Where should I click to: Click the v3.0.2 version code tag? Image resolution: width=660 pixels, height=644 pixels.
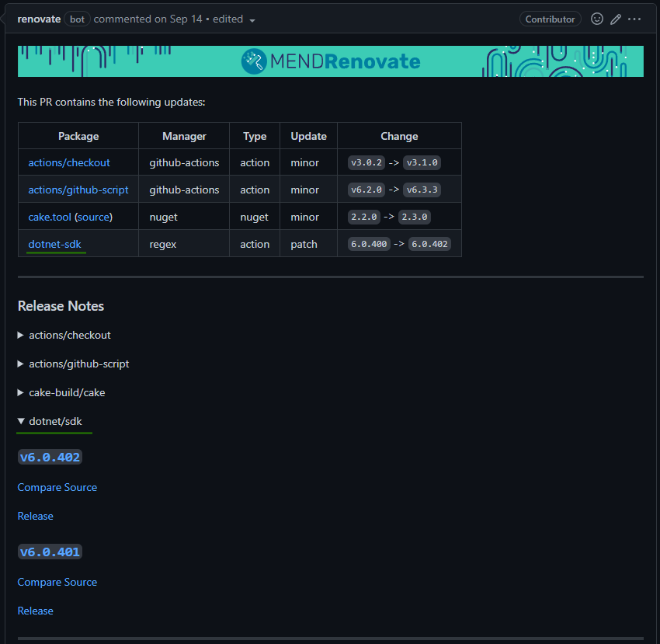coord(366,162)
